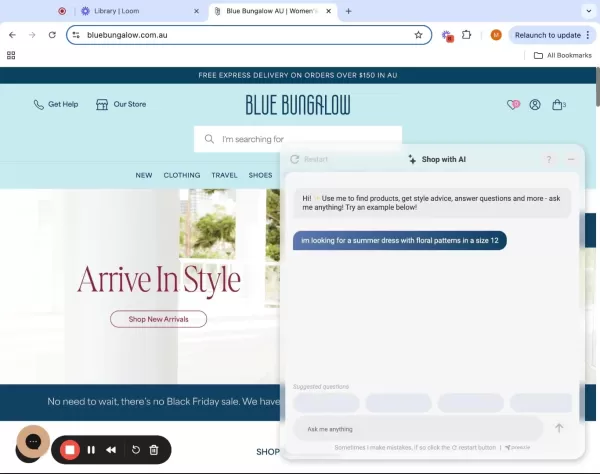Click the page vertical scrollbar
The height and width of the screenshot is (474, 600).
tap(598, 87)
